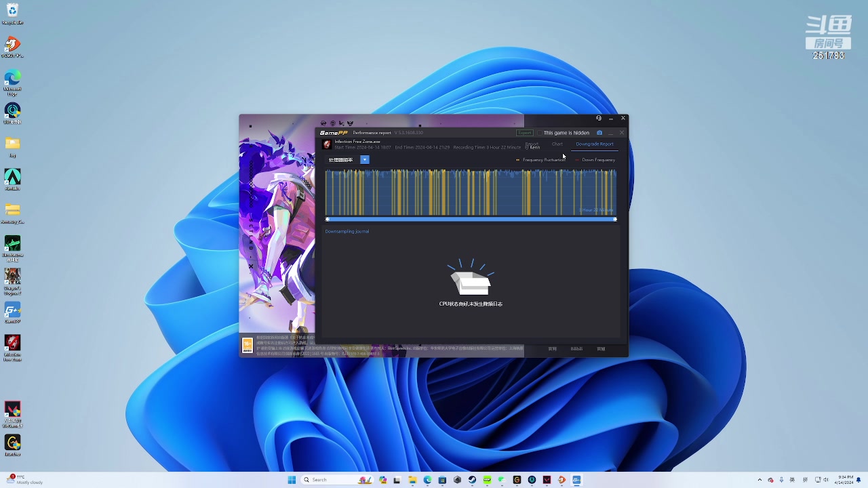Open the Microsoft Edge desktop shortcut
This screenshot has width=868, height=488.
(12, 82)
